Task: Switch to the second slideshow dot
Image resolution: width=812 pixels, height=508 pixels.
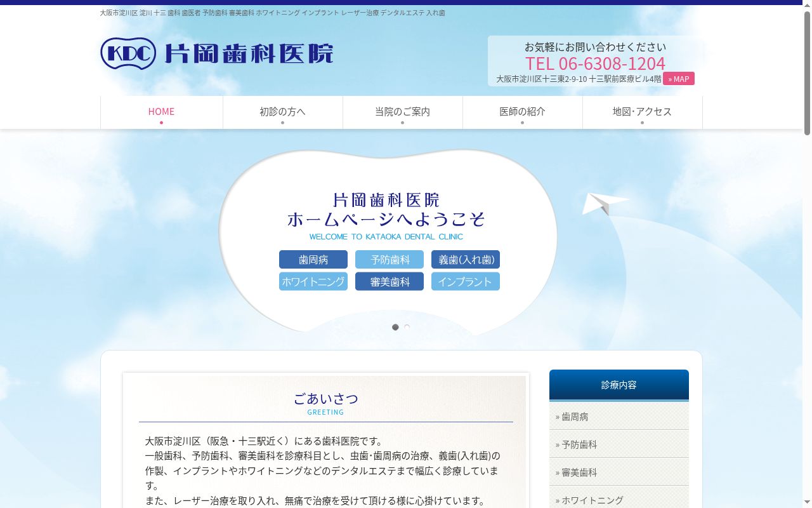Action: 407,327
